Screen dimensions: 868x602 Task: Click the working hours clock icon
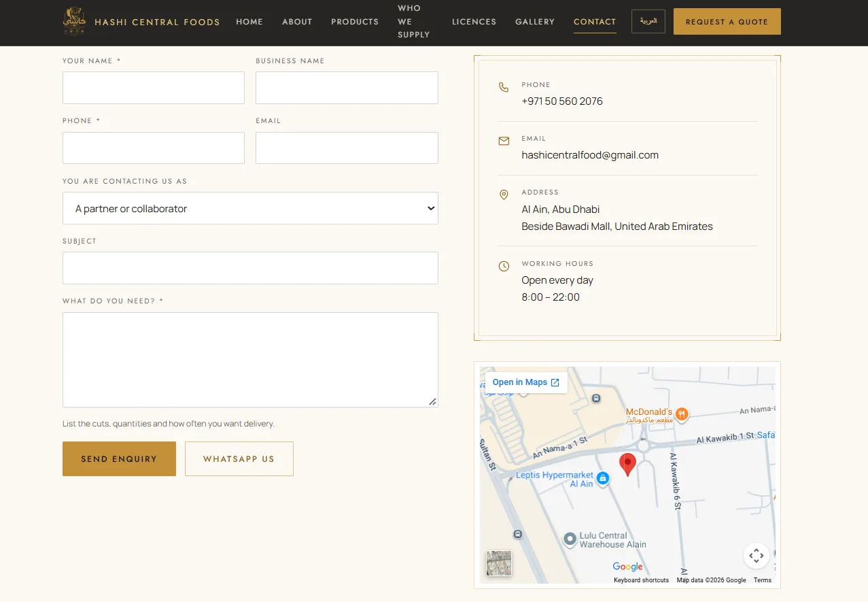pos(504,266)
